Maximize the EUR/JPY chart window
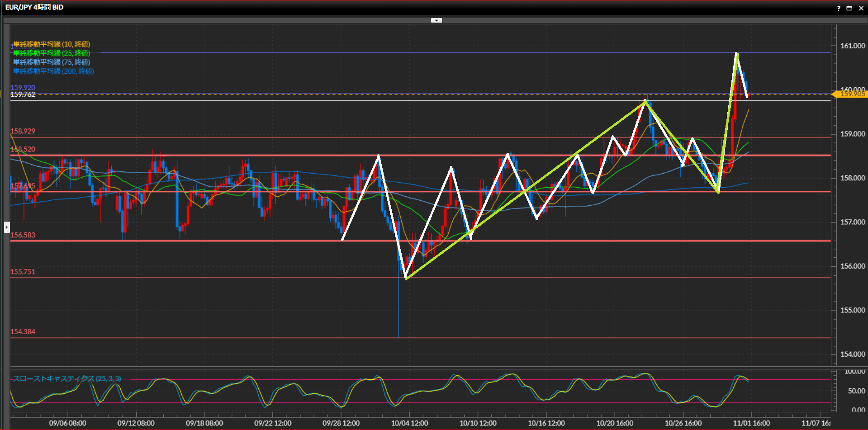The image size is (868, 430). point(849,8)
